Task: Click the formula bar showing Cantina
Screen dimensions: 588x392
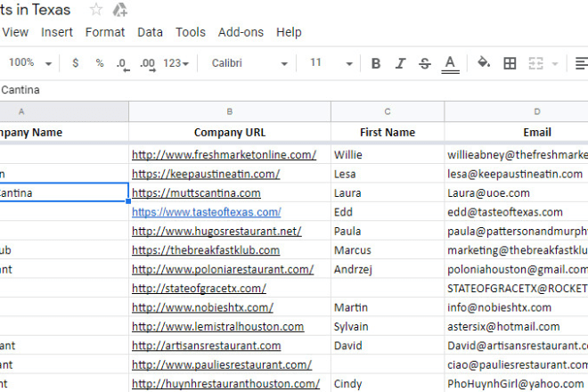Action: tap(294, 90)
